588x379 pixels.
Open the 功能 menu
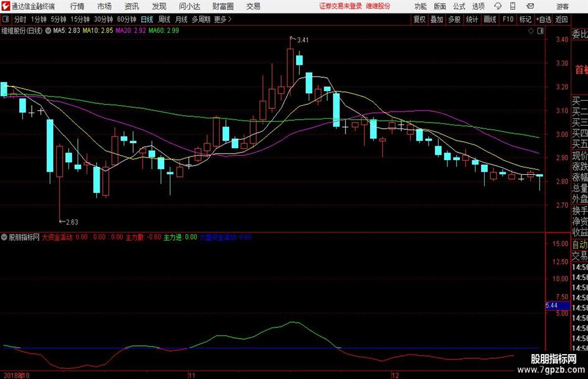(x=421, y=6)
